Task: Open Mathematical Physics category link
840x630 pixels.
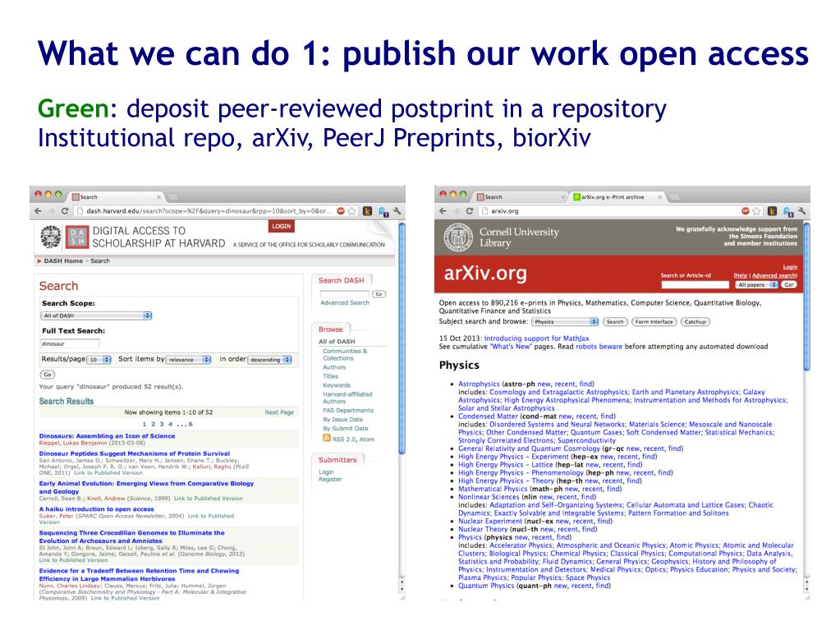Action: click(x=493, y=489)
